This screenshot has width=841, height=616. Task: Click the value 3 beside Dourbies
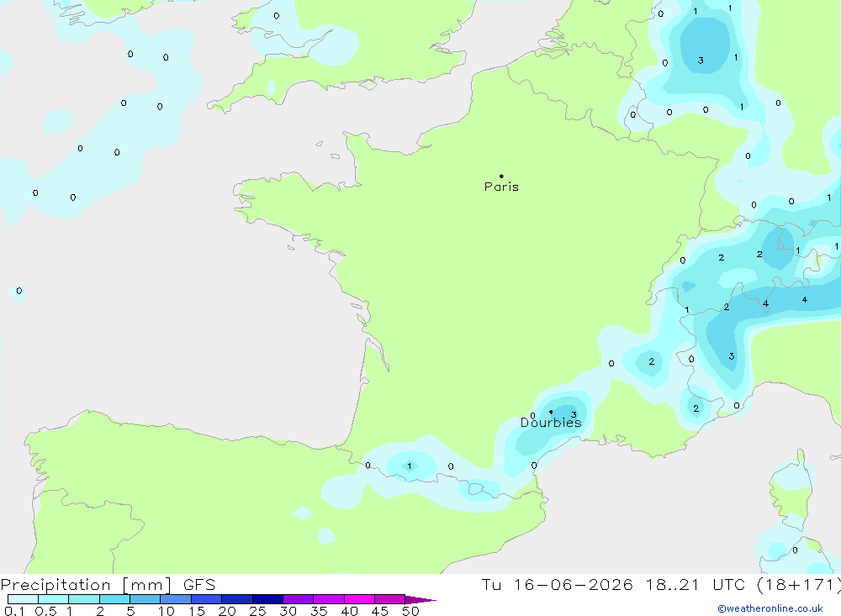point(574,414)
